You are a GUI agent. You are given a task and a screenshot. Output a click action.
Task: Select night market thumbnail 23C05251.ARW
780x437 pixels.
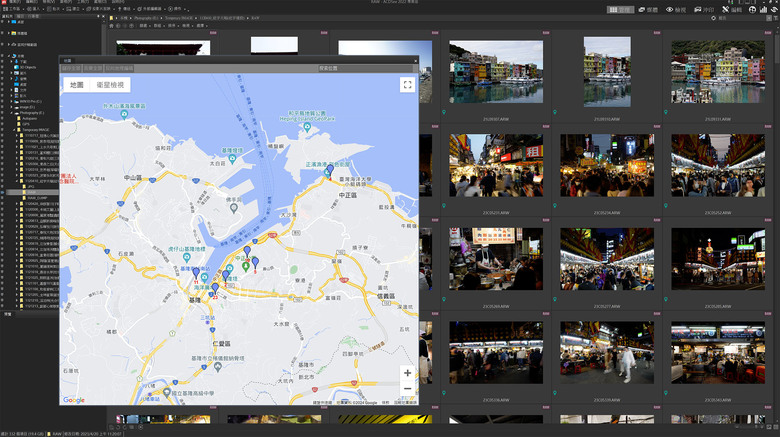click(x=496, y=165)
